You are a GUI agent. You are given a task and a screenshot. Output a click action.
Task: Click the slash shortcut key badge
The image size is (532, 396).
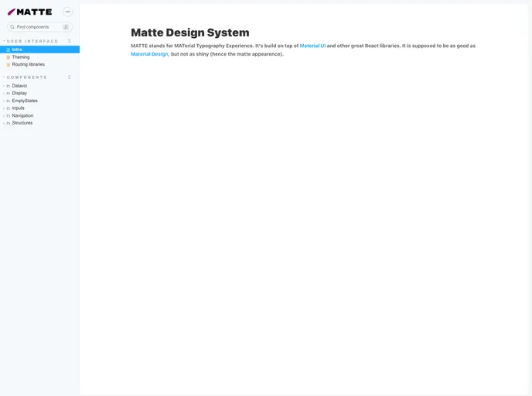click(x=66, y=27)
